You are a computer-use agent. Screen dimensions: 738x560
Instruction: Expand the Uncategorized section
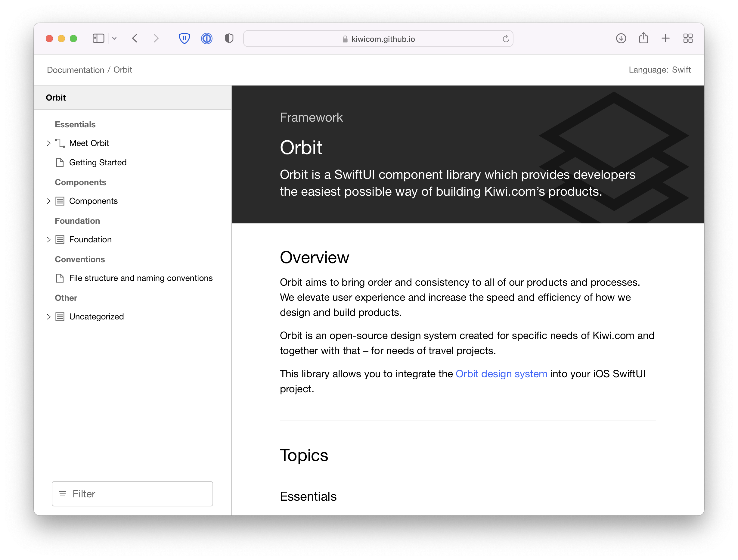(49, 317)
